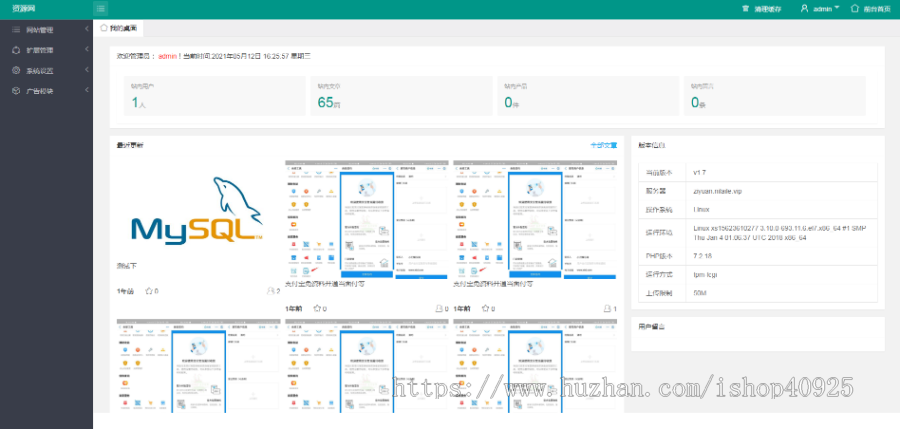Click the star icon on MySQL card
Screen dimensions: 900x429
tap(149, 291)
